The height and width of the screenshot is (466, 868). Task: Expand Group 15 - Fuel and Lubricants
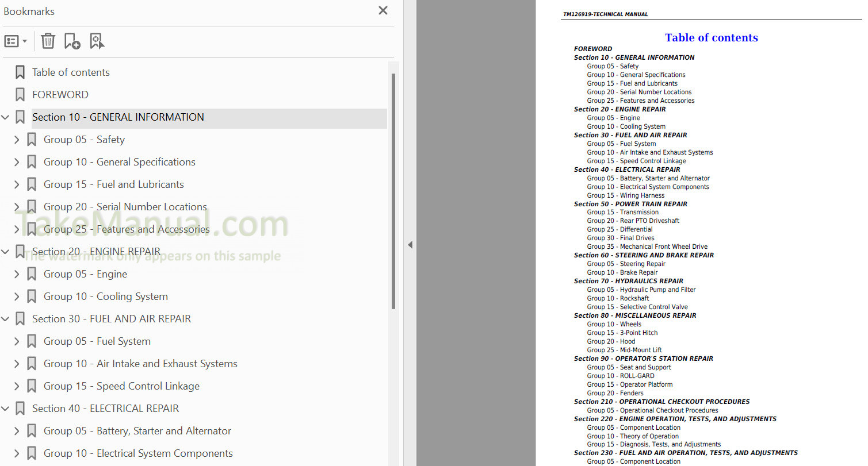(x=17, y=184)
